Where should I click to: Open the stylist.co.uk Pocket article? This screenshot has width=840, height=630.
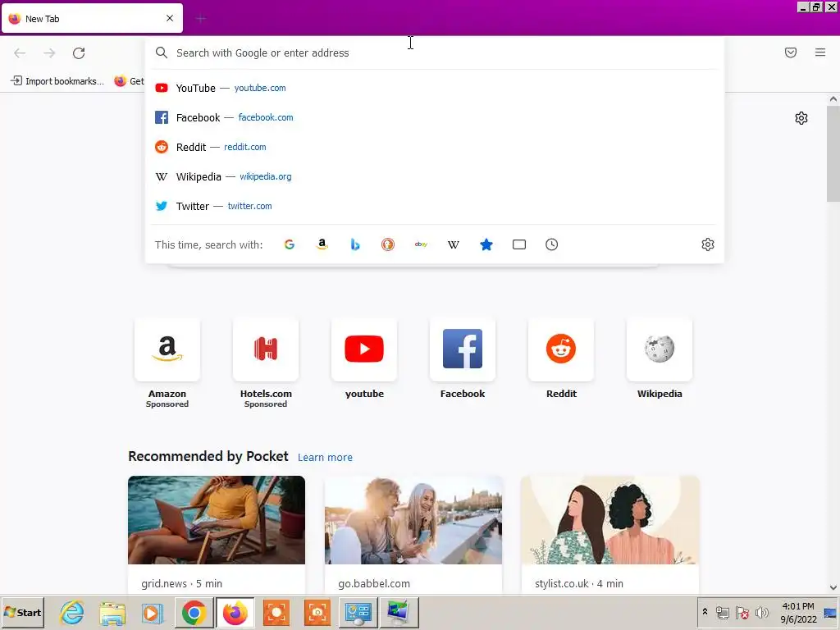click(x=610, y=535)
